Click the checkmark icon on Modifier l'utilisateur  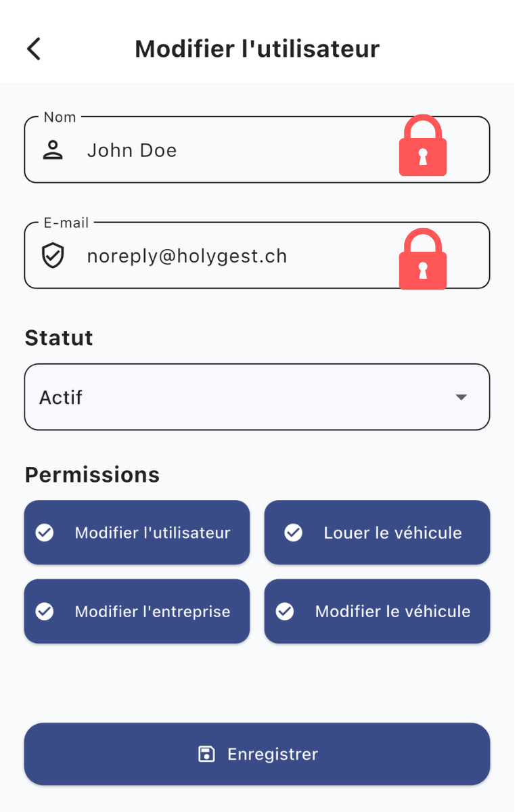45,533
